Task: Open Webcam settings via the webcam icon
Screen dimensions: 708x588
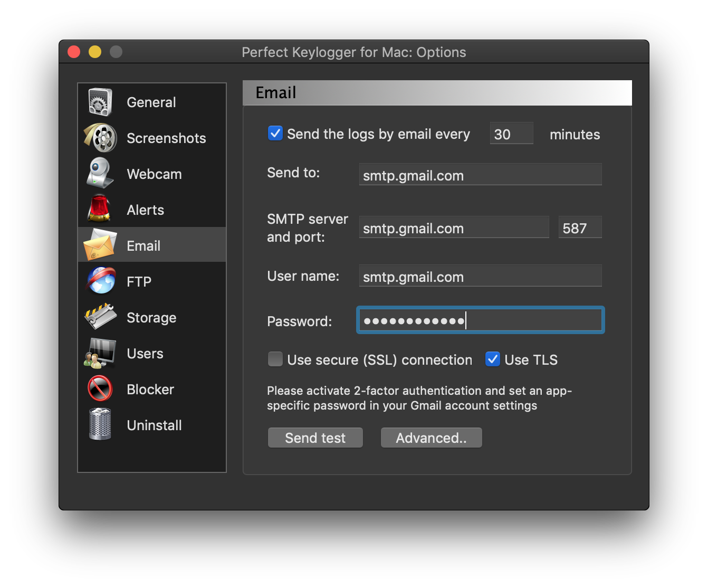Action: click(x=100, y=173)
